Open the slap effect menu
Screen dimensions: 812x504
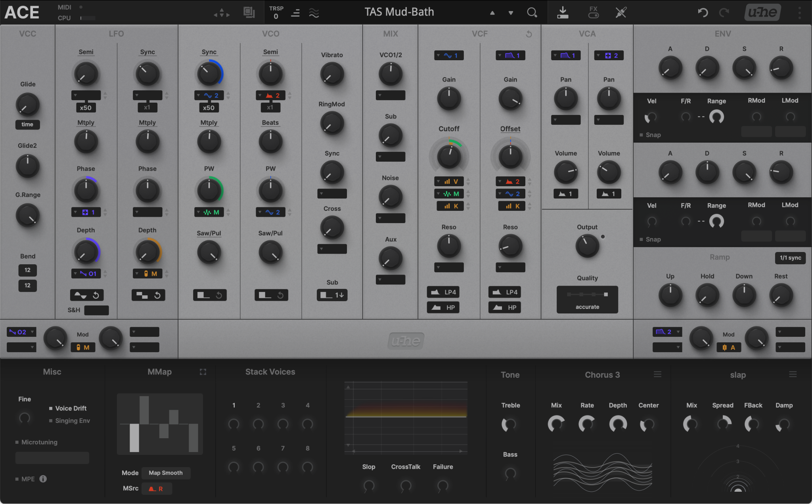coord(793,374)
